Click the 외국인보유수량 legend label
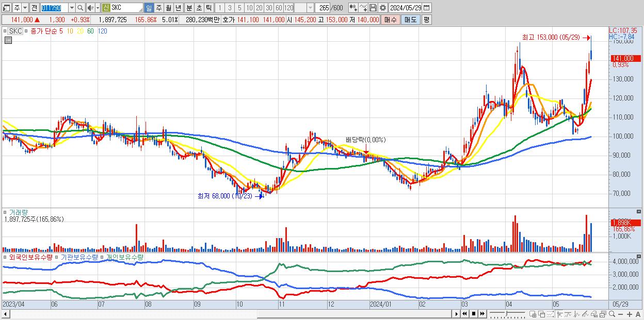This screenshot has width=644, height=320. tap(30, 257)
